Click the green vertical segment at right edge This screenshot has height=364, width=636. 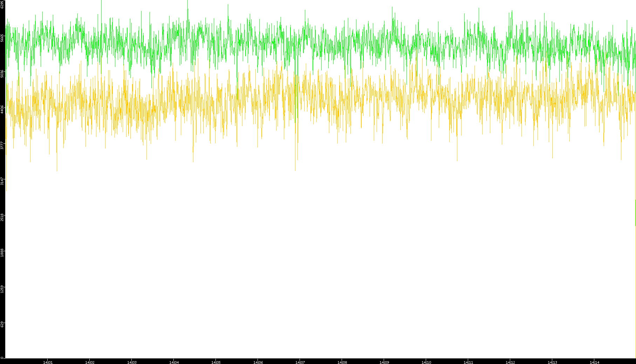[x=635, y=213]
